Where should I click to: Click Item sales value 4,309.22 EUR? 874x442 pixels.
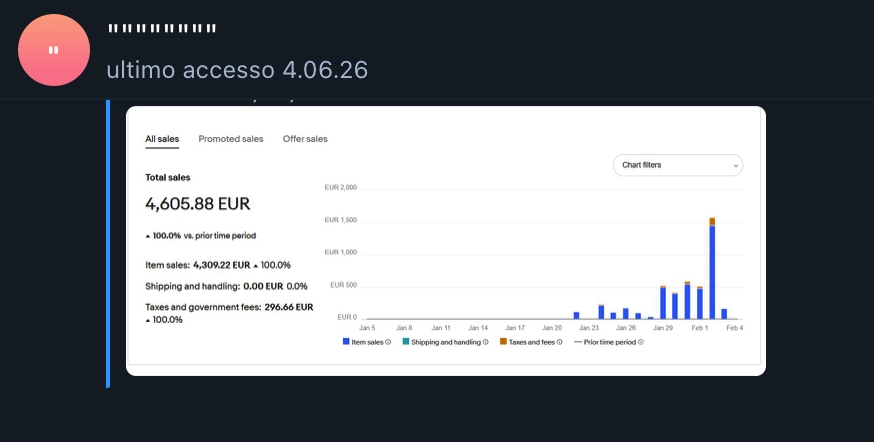coord(221,265)
